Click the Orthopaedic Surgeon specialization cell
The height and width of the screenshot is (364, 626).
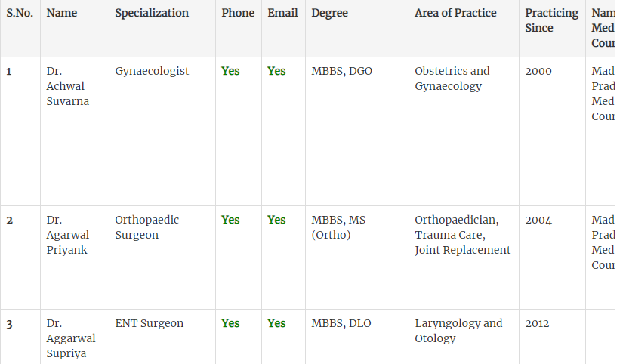click(147, 227)
